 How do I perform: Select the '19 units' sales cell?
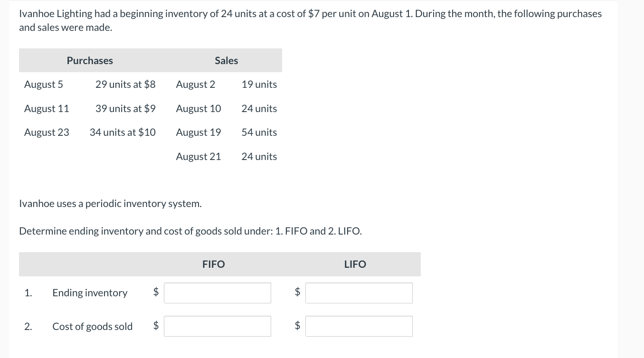[259, 85]
